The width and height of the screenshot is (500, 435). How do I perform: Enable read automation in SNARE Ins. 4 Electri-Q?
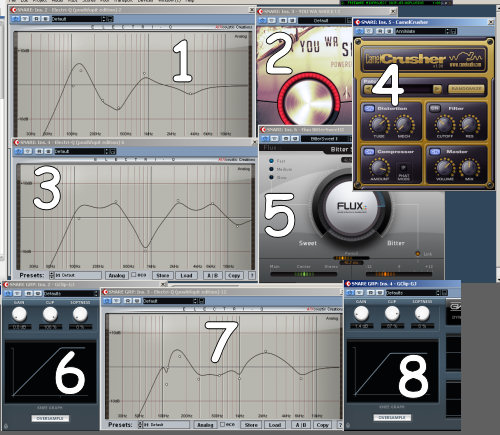point(39,151)
